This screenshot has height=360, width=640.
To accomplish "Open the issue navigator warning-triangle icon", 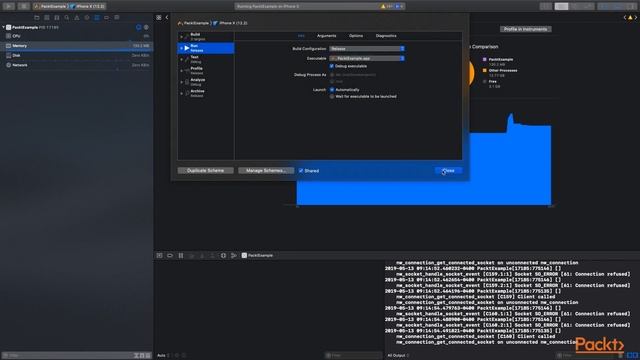I will (x=77, y=18).
